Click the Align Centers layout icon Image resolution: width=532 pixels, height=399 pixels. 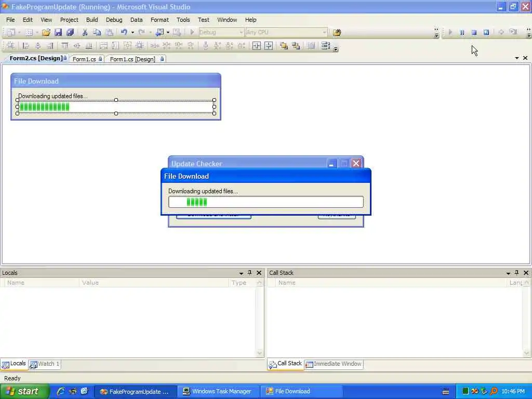37,46
